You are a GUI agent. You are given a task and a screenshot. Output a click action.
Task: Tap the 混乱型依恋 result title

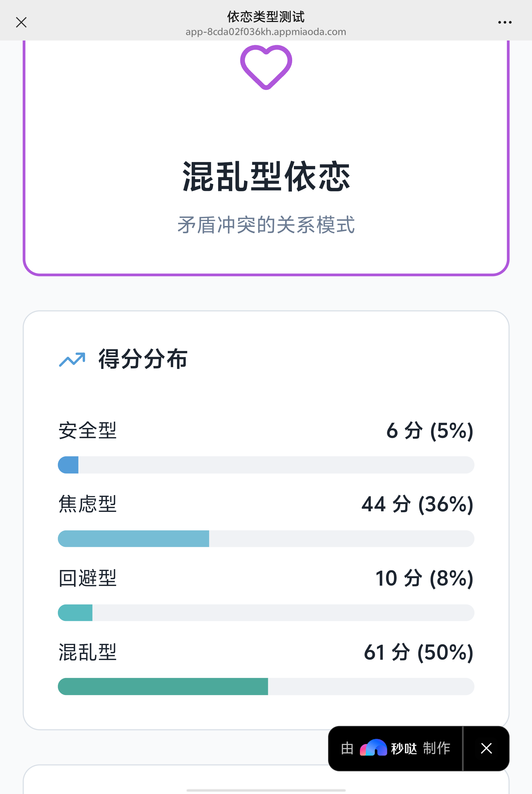coord(266,177)
